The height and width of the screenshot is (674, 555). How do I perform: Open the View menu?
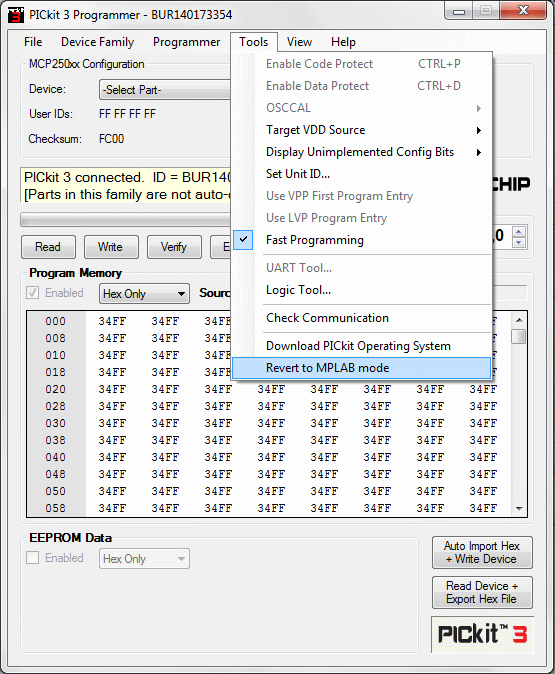[x=299, y=42]
